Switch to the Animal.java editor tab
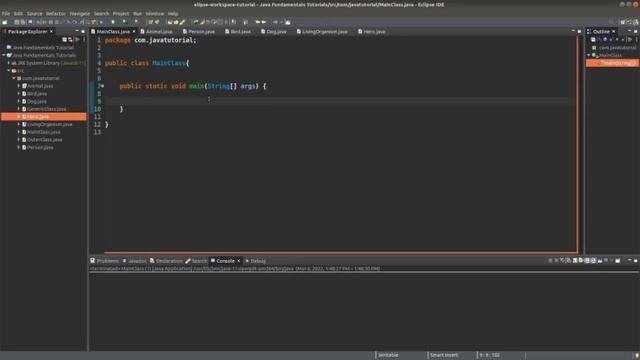The width and height of the screenshot is (640, 360). coord(159,31)
